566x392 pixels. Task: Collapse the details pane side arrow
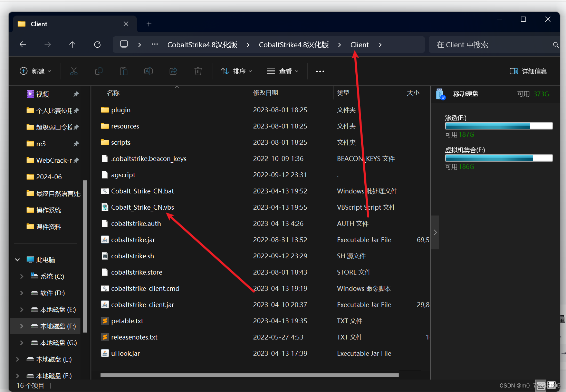tap(435, 232)
